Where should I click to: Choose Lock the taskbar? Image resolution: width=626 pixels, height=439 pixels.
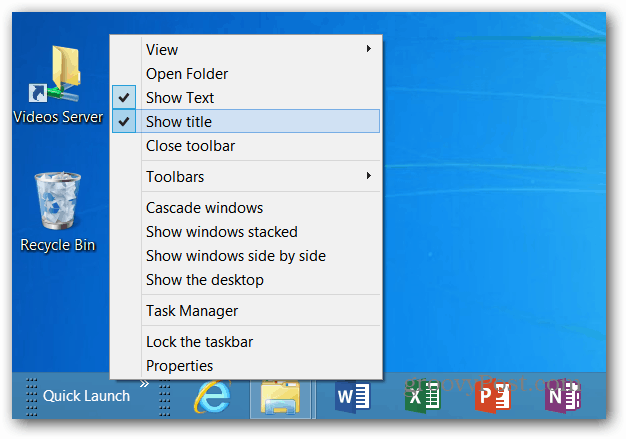[x=246, y=342]
